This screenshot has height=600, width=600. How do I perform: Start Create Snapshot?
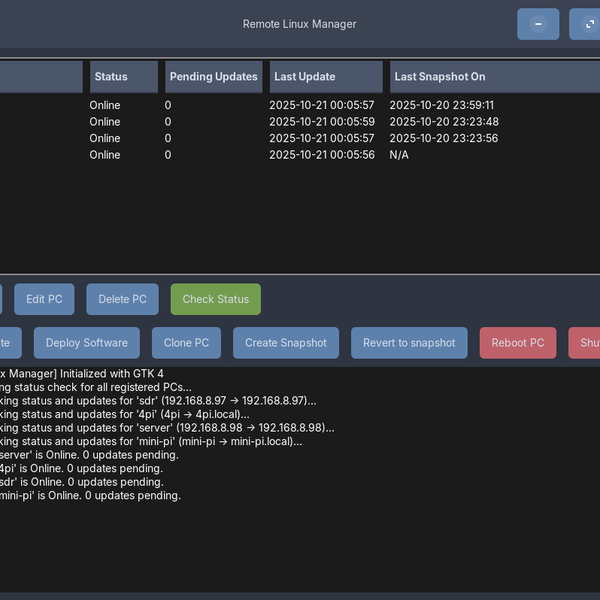tap(285, 343)
